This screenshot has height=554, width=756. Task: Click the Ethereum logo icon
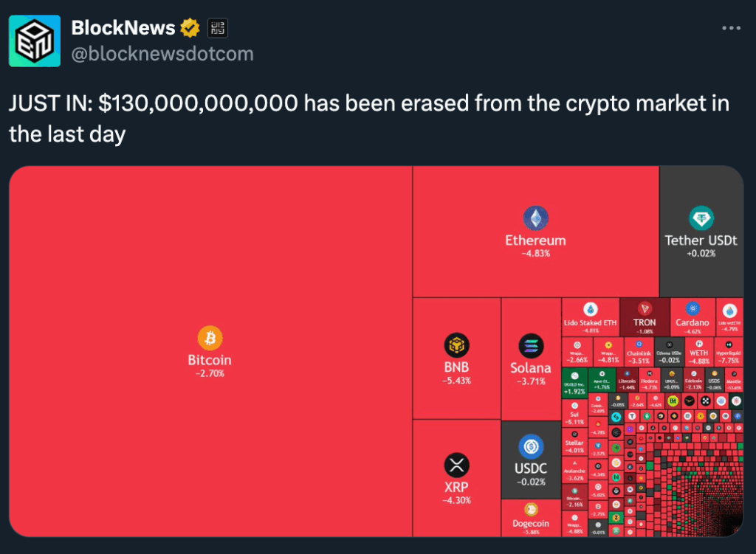click(x=536, y=218)
